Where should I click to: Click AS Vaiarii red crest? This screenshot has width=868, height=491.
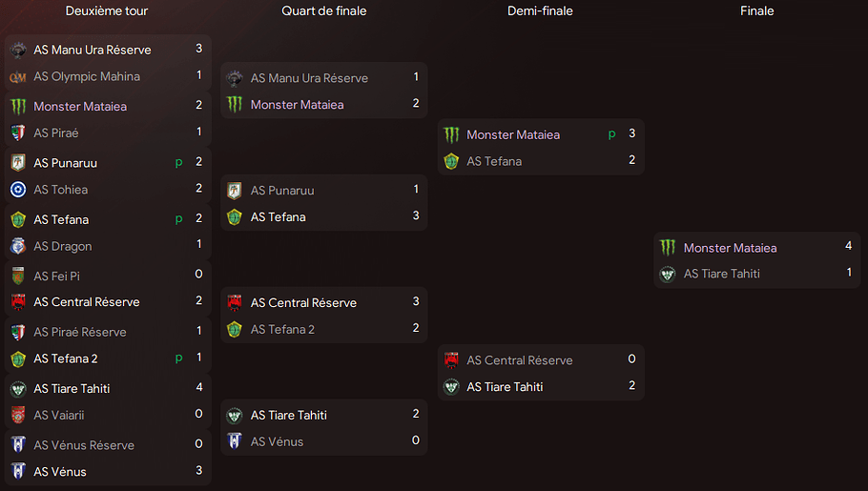18,415
